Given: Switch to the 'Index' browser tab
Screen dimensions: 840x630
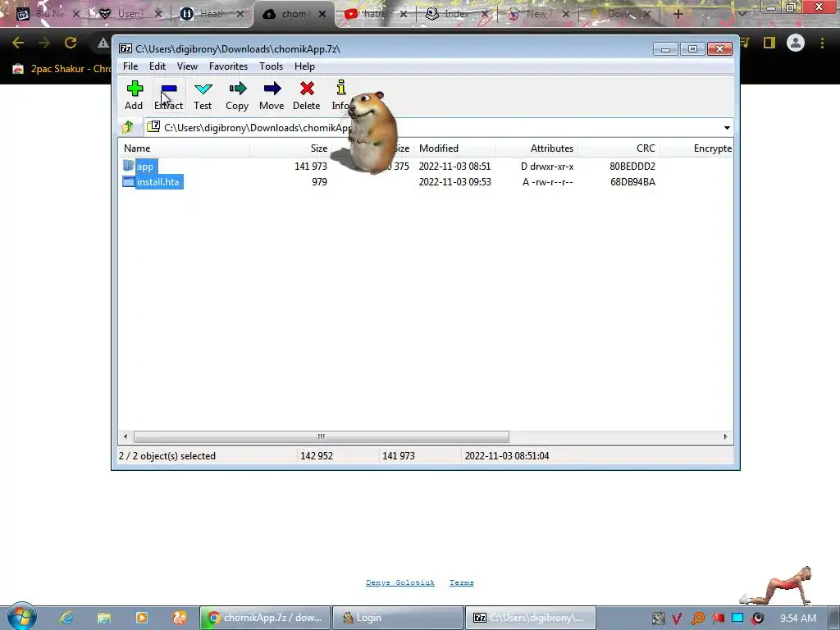Looking at the screenshot, I should tap(456, 14).
